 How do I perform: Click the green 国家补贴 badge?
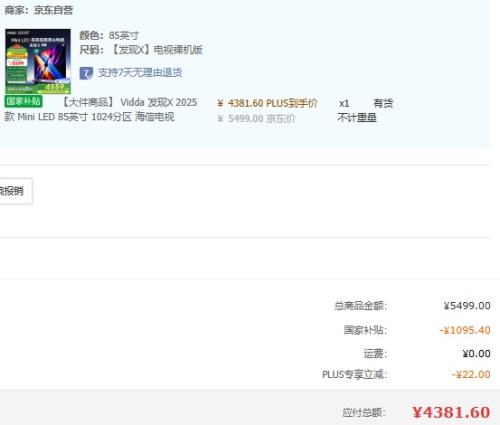23,101
